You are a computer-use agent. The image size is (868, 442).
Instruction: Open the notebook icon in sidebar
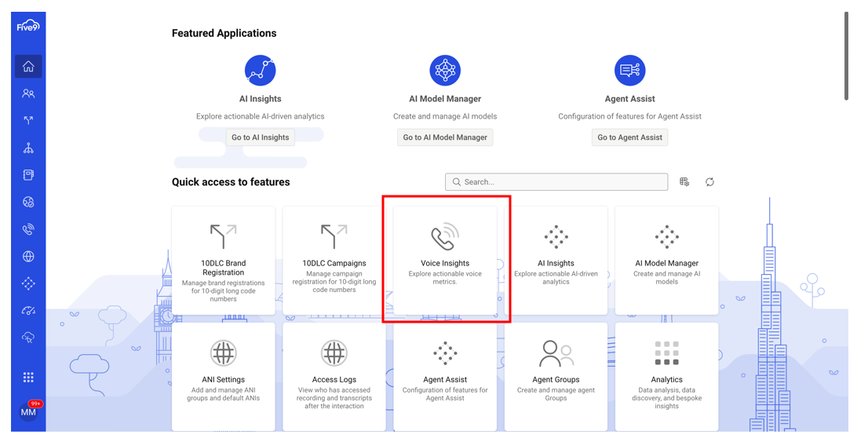click(28, 175)
